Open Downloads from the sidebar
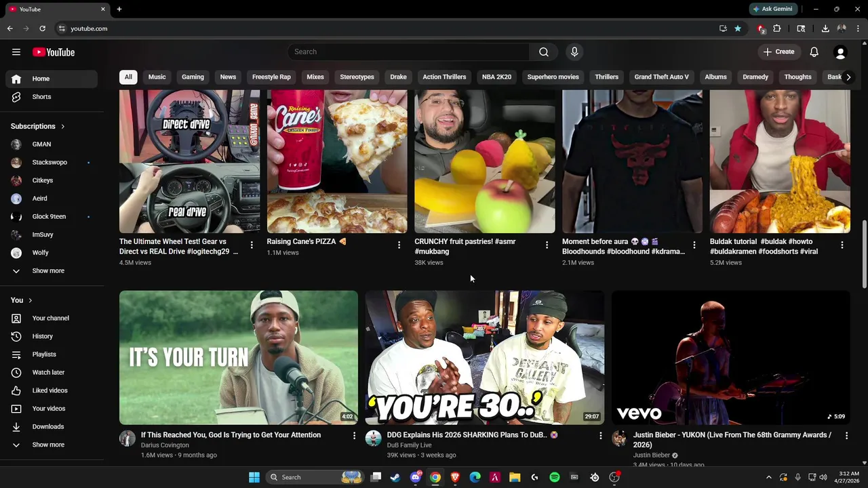Viewport: 868px width, 488px height. point(52,426)
